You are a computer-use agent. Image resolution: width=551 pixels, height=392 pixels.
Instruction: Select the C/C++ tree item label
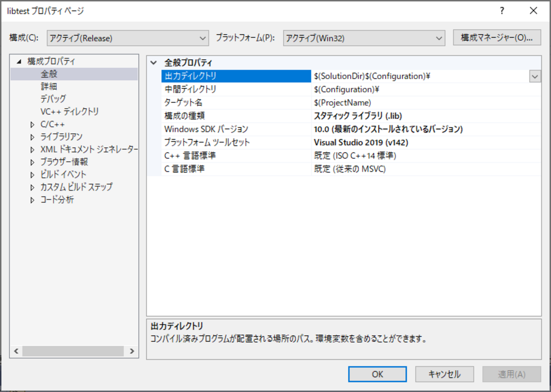[x=53, y=124]
